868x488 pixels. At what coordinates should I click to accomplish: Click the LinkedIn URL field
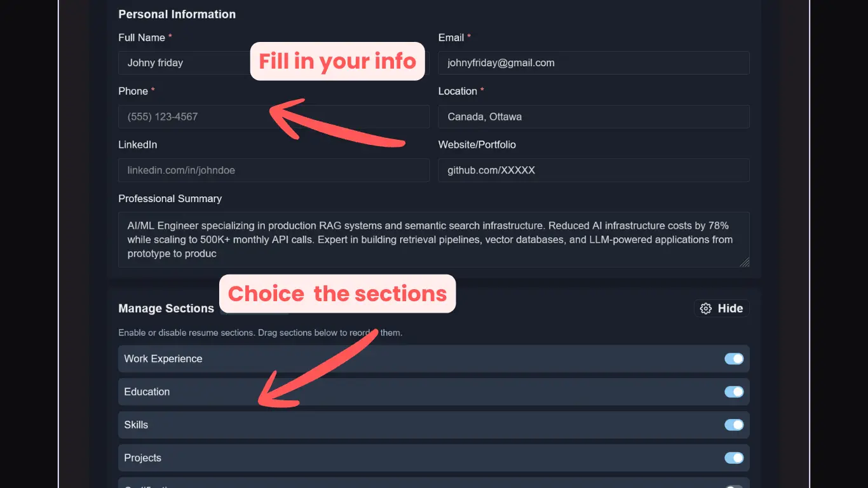273,170
